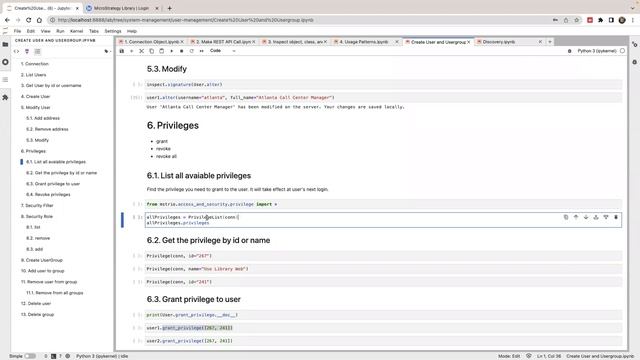Open the Run menu
The width and height of the screenshot is (640, 360).
click(60, 31)
